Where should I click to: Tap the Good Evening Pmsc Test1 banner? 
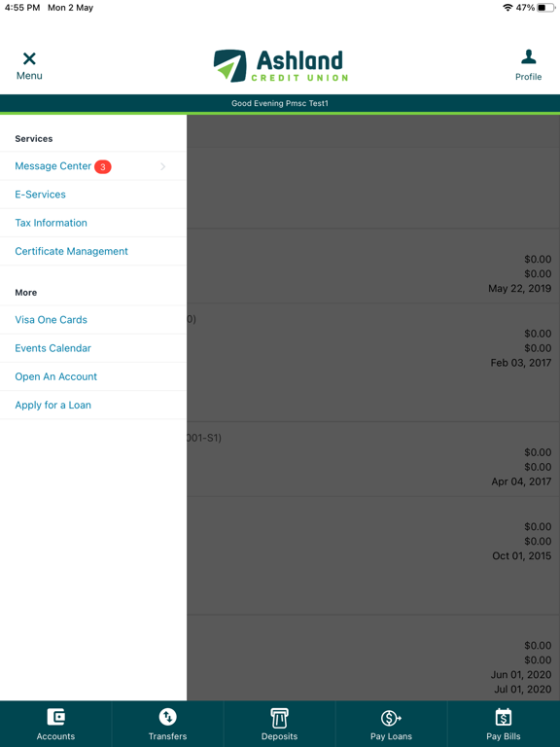pyautogui.click(x=280, y=103)
